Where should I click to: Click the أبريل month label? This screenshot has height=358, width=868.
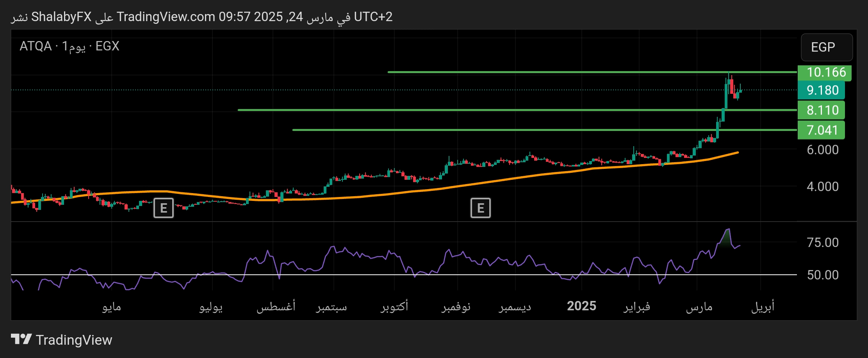[x=763, y=307]
